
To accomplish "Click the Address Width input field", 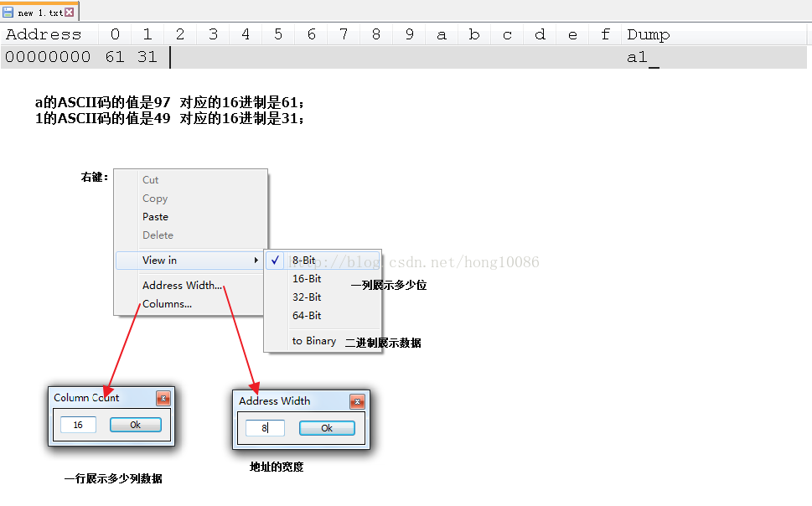I will pyautogui.click(x=265, y=428).
